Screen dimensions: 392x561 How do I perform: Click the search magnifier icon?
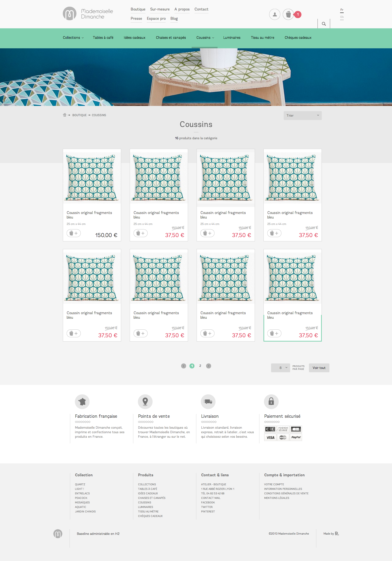click(324, 24)
